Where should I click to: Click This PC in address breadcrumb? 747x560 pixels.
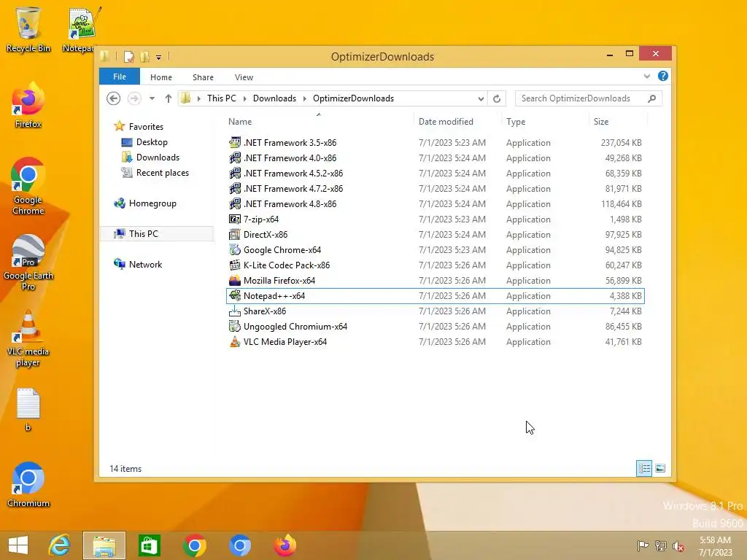click(x=222, y=98)
